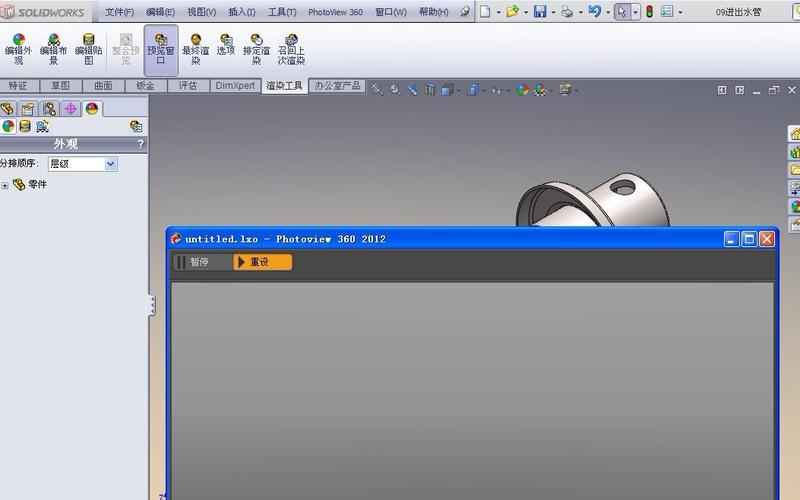Viewport: 800px width, 500px height.
Task: Open 编辑布景 (Edit Scene) tool
Action: coord(53,49)
